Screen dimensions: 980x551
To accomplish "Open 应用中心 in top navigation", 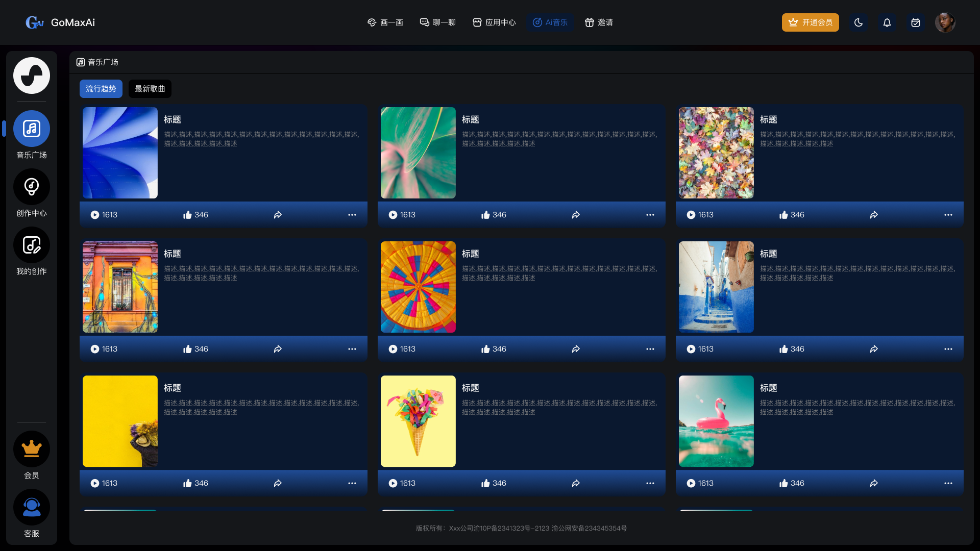I will coord(494,22).
